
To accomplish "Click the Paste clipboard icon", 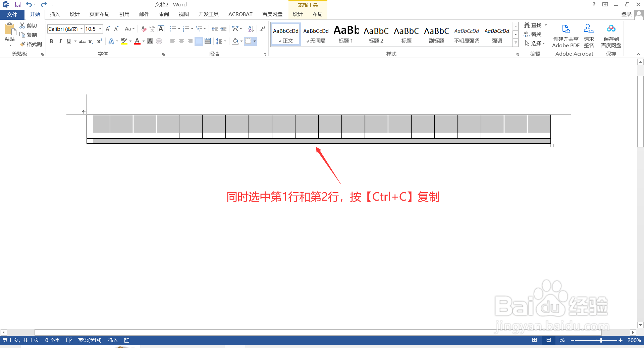I will (10, 29).
